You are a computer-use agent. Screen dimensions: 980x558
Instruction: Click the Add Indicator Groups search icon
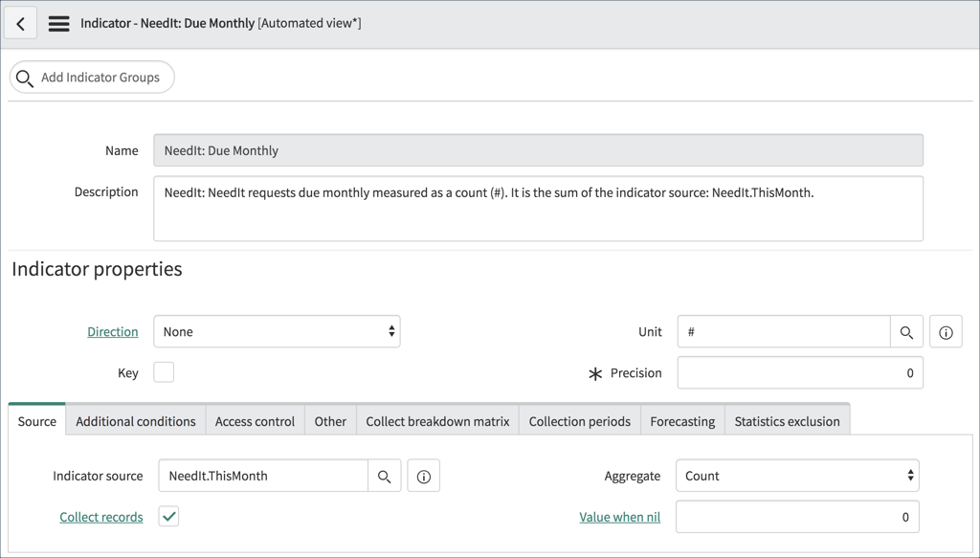[x=24, y=78]
